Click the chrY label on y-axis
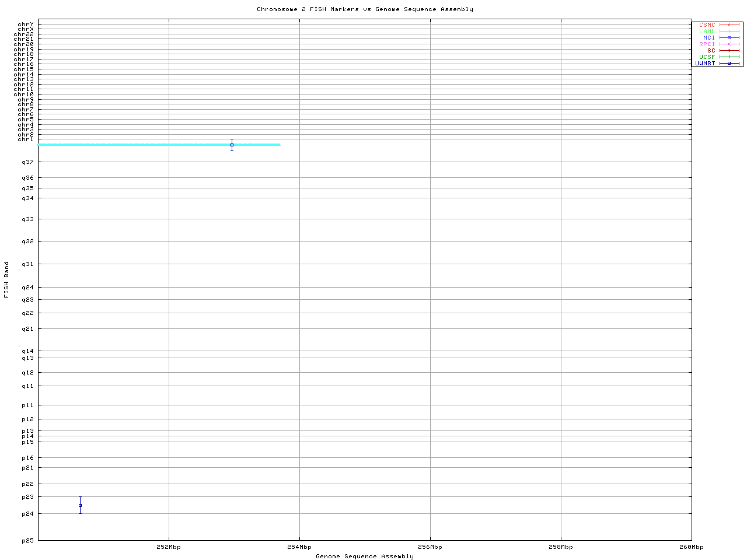 pyautogui.click(x=26, y=24)
